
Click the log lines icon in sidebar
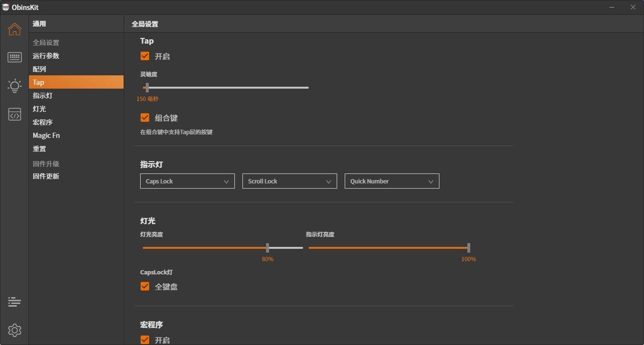click(14, 302)
